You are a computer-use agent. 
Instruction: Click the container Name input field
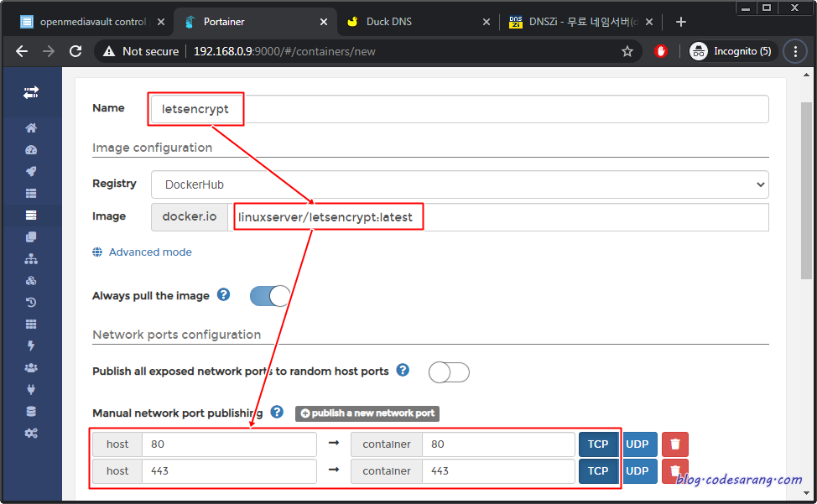[x=460, y=109]
